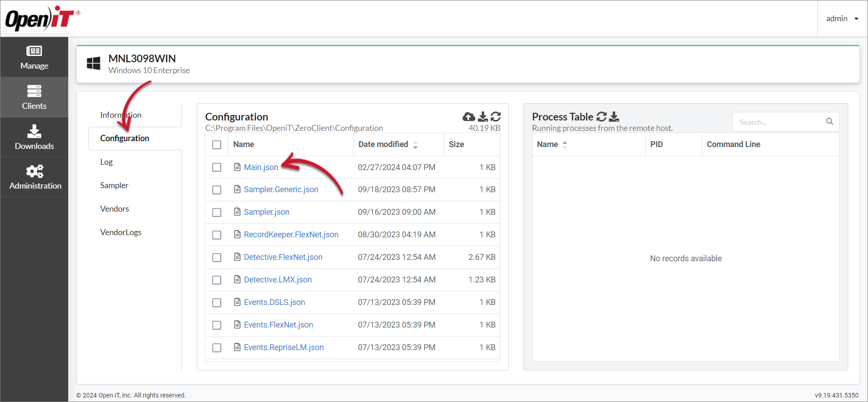Refresh the Configuration file list
The width and height of the screenshot is (868, 402).
pos(495,117)
